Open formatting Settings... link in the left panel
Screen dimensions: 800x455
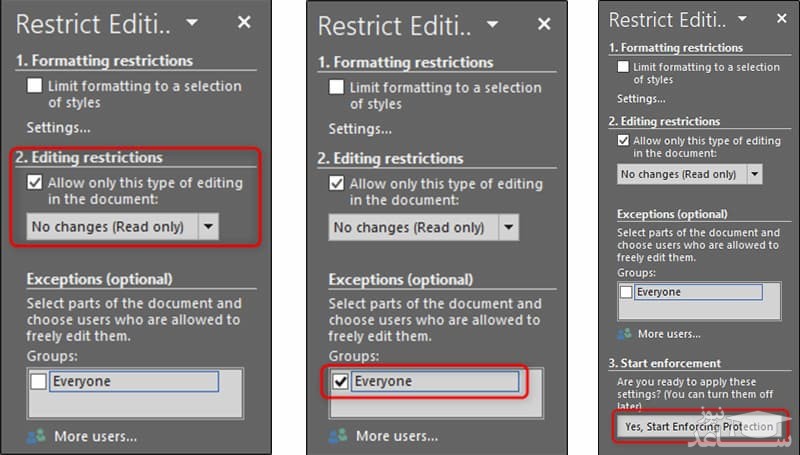58,128
